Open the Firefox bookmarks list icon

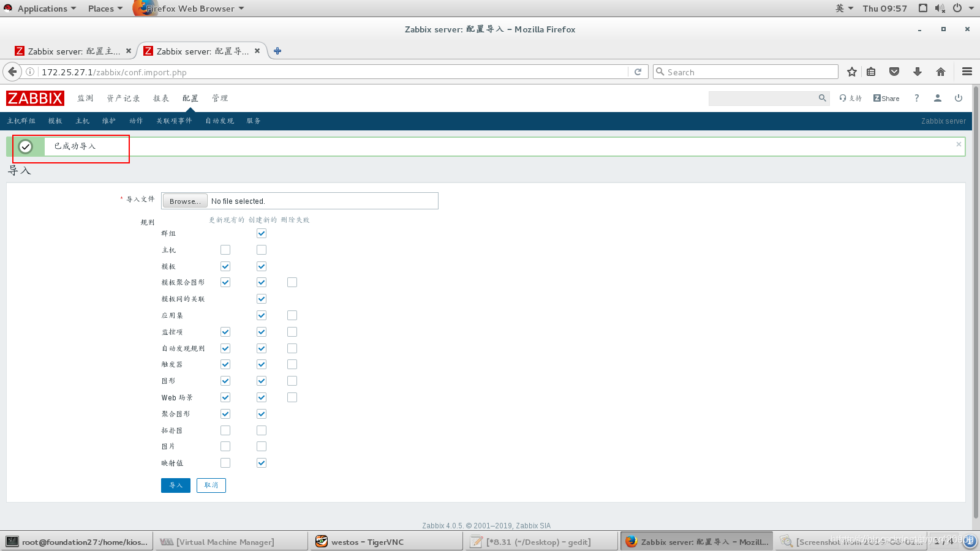[871, 72]
